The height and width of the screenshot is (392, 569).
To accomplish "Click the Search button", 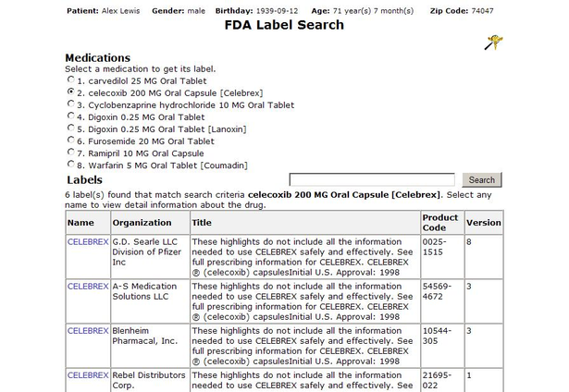I will [x=482, y=180].
